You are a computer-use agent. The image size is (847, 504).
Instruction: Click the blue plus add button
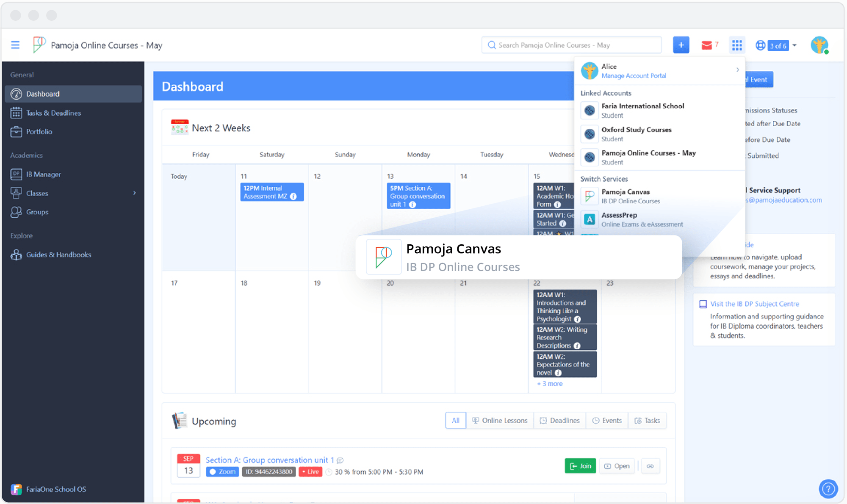coord(681,45)
